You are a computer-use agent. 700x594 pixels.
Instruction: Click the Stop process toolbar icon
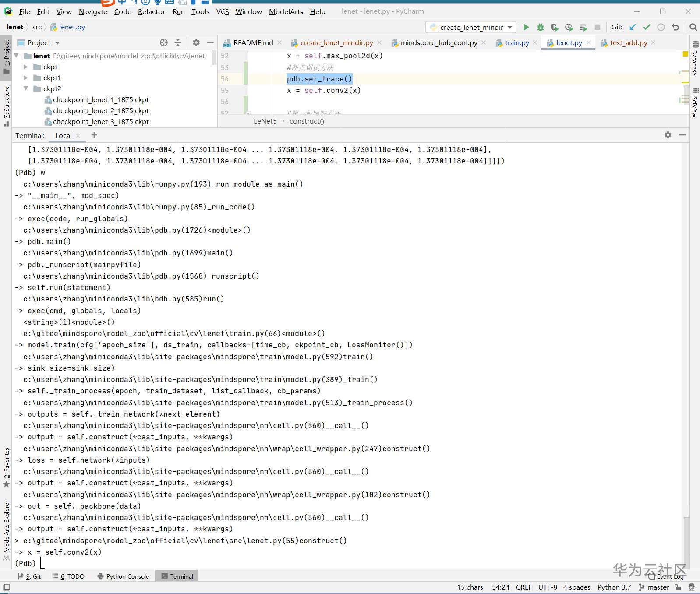pos(597,27)
